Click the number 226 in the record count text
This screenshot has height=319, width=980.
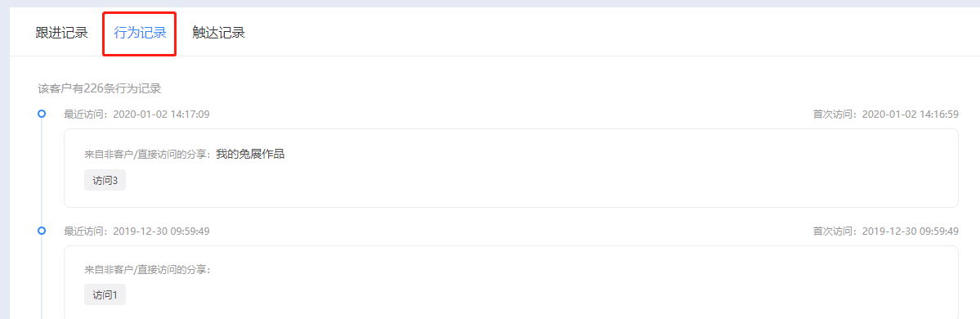coord(93,88)
